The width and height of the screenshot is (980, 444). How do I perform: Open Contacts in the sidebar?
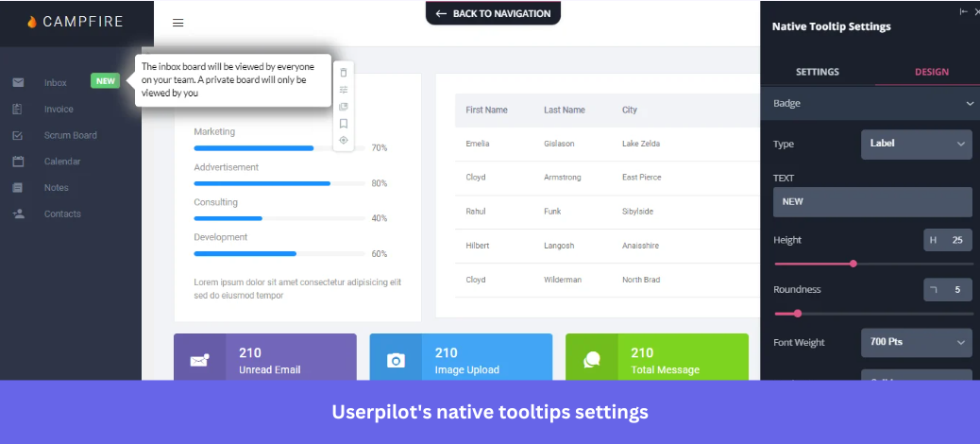coord(62,213)
